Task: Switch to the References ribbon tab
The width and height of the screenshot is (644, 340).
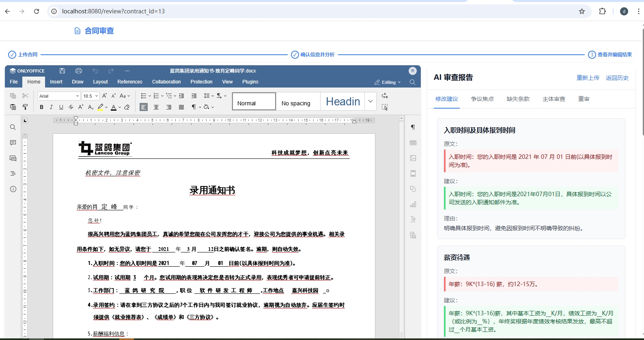Action: [130, 82]
